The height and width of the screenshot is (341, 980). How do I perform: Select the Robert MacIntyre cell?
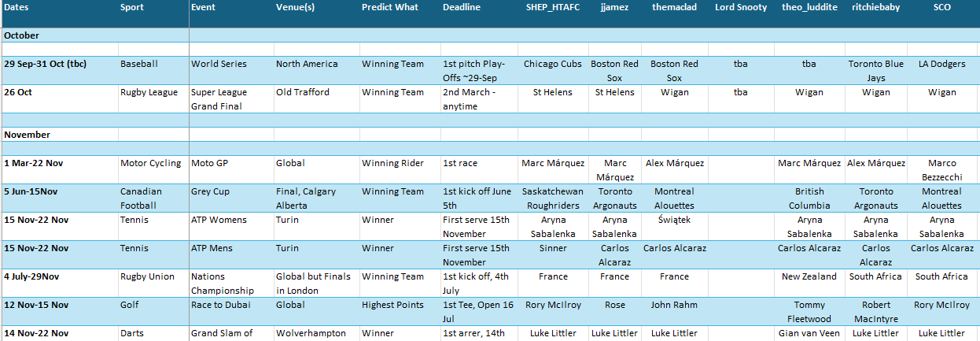[x=876, y=311]
